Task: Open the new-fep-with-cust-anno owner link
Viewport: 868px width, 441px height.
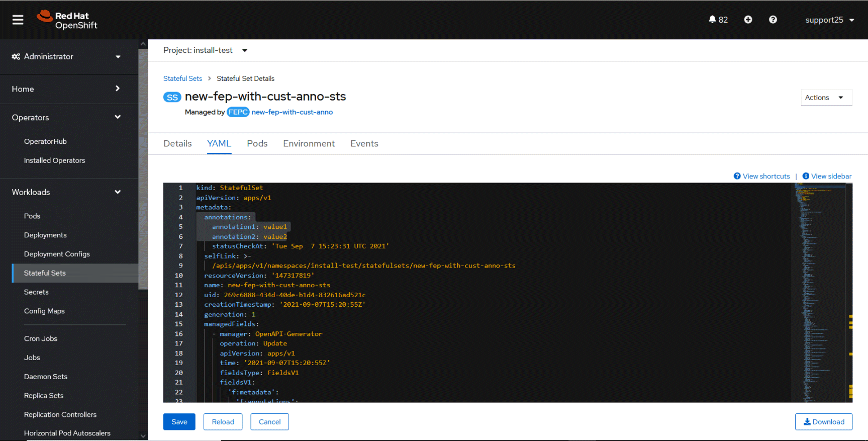Action: pyautogui.click(x=292, y=112)
